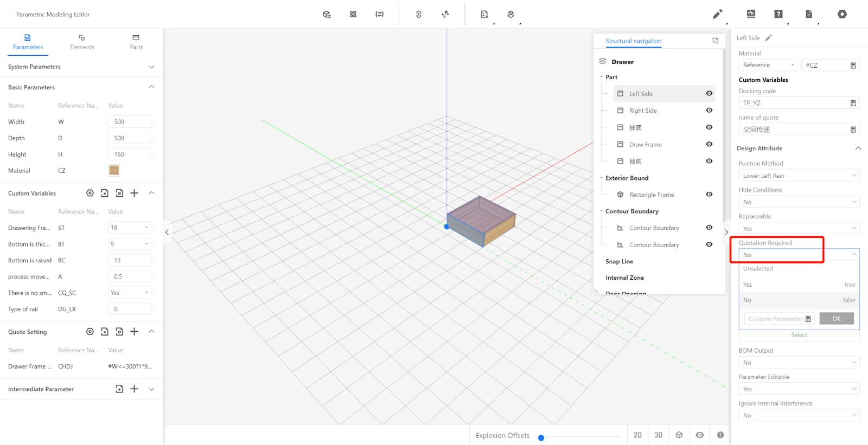The height and width of the screenshot is (445, 868).
Task: Open the Parts tab
Action: coord(136,42)
